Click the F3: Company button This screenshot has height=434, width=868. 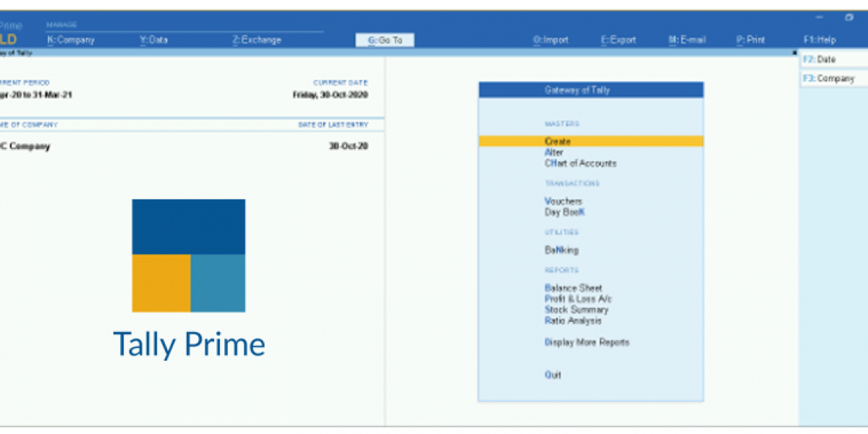pos(834,79)
